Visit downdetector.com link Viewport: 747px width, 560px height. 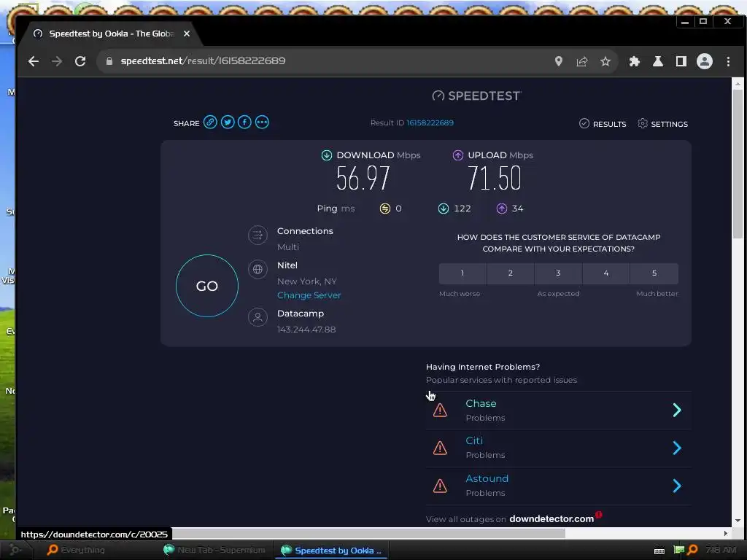pos(551,518)
